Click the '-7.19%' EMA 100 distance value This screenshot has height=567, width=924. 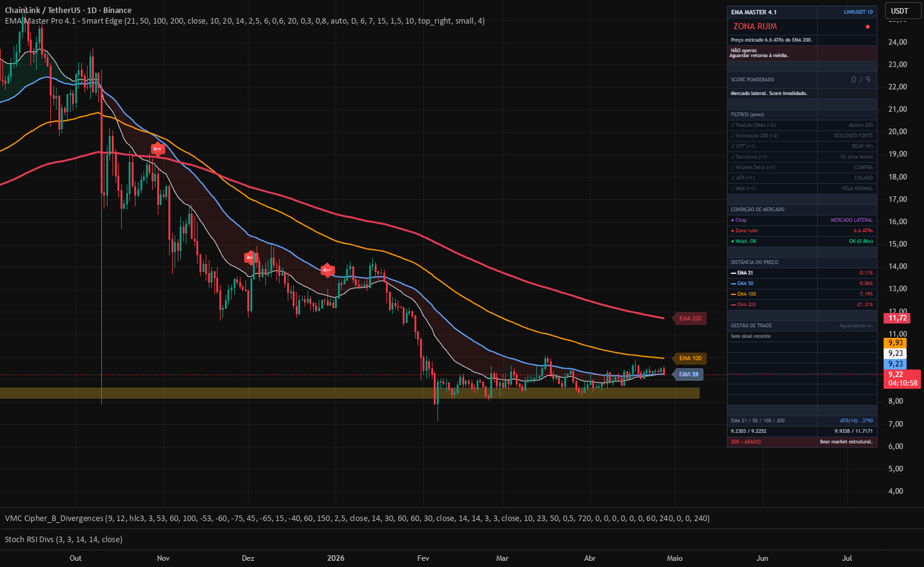click(866, 294)
